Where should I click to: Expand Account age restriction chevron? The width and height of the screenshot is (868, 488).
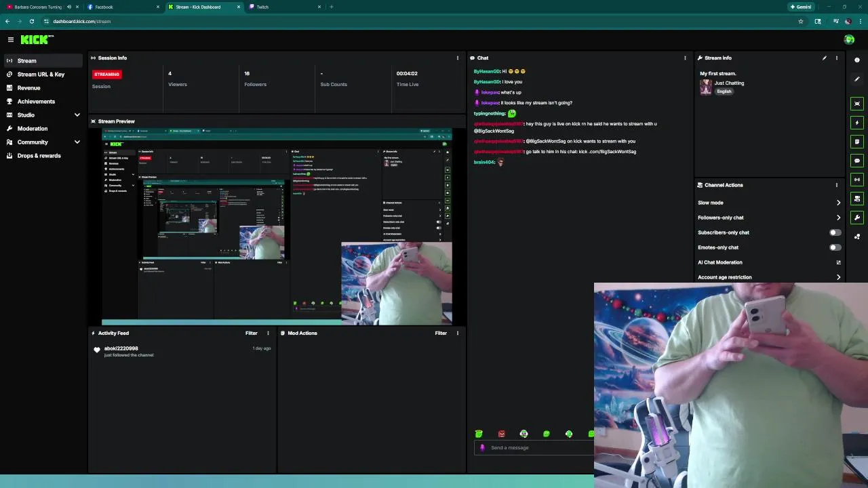tap(839, 277)
